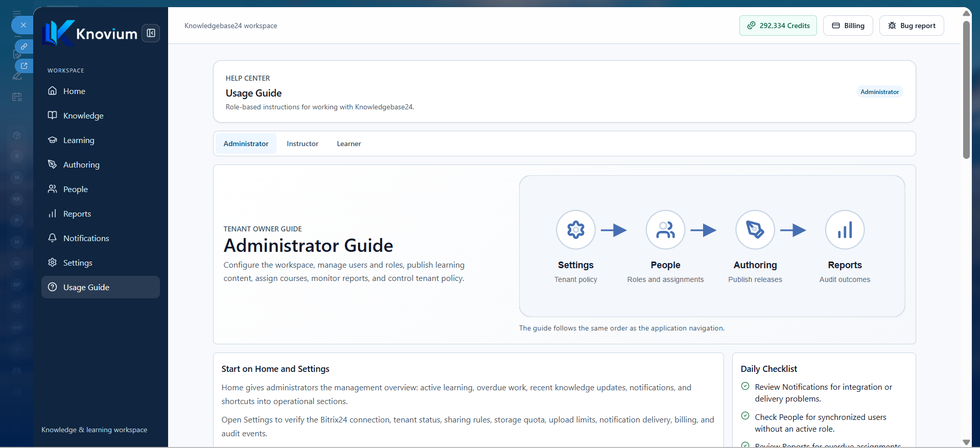Switch to the Instructor tab

click(x=302, y=144)
